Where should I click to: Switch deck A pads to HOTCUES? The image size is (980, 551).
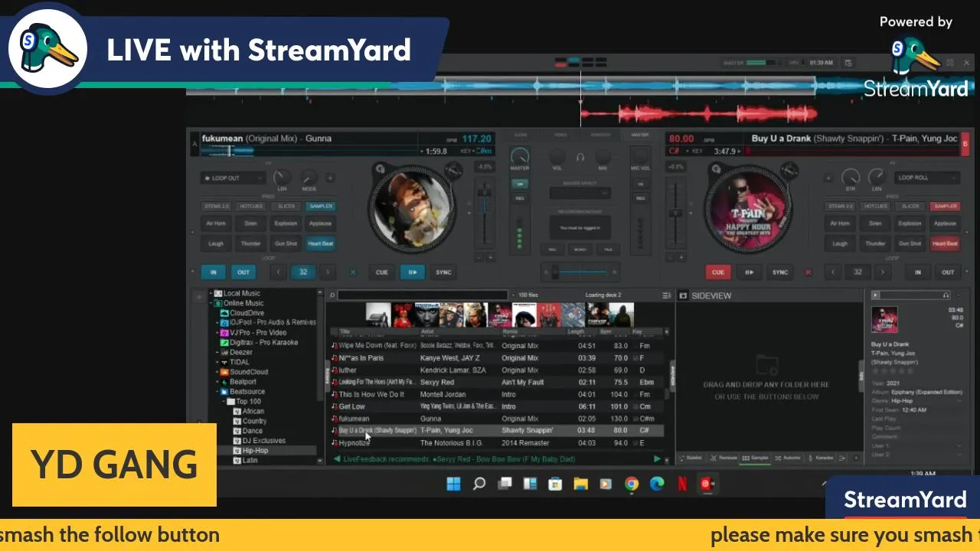point(250,206)
